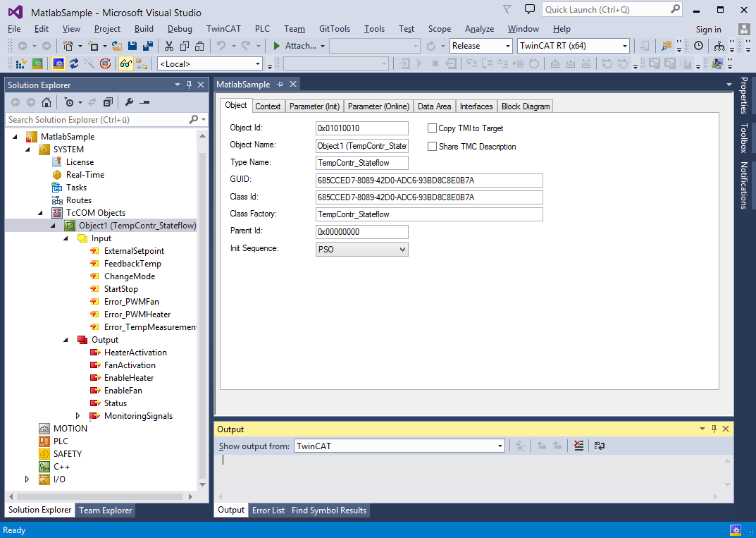Open the feedback speech bubble icon
The width and height of the screenshot is (756, 538).
[x=530, y=9]
